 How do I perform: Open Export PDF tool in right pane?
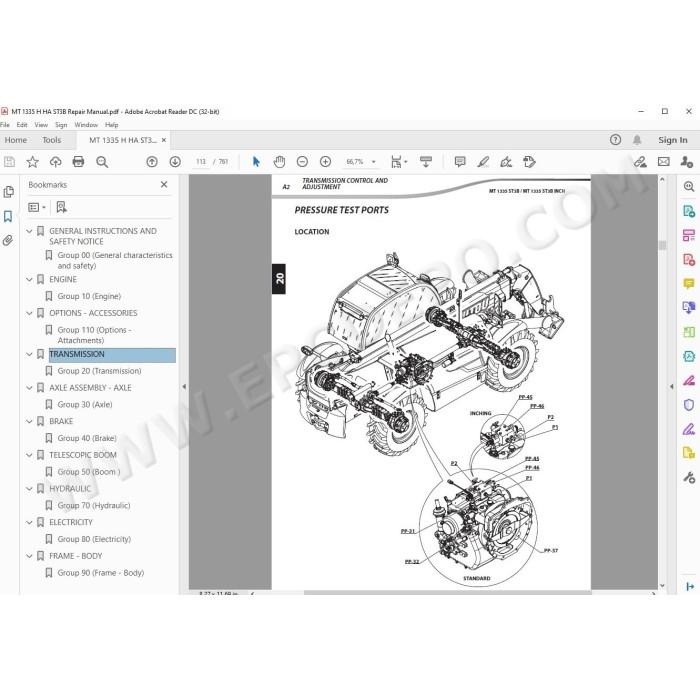pos(689,211)
